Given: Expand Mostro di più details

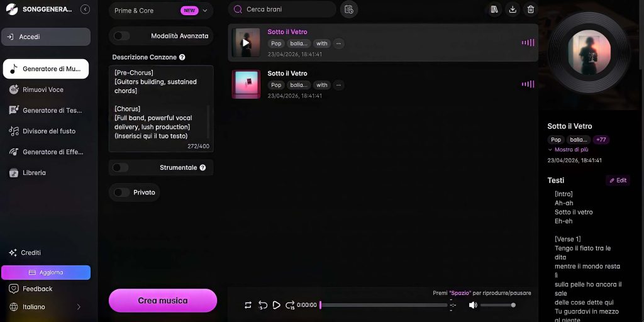Looking at the screenshot, I should [x=571, y=150].
